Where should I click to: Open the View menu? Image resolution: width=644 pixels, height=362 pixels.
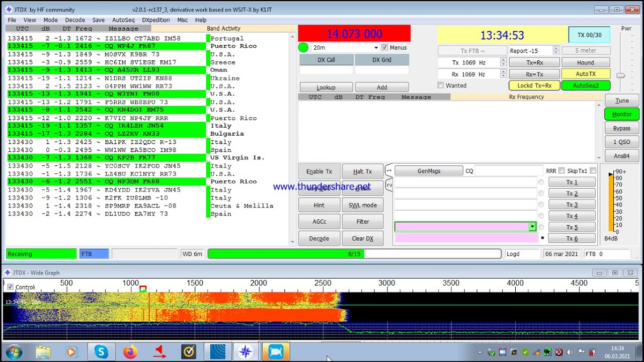(30, 20)
